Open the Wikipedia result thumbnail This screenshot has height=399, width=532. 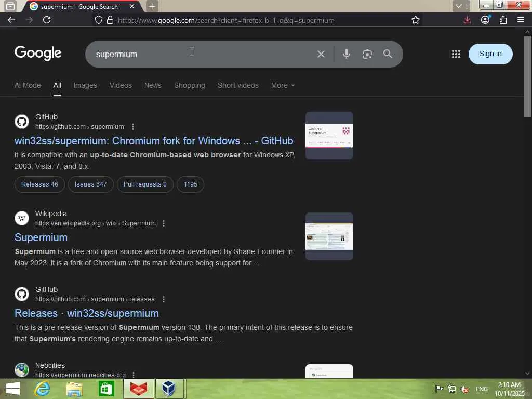(329, 236)
